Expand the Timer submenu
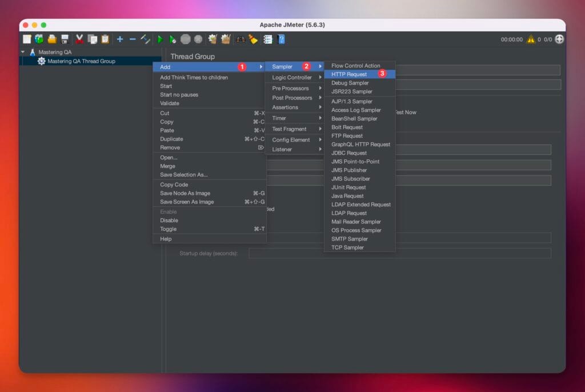 click(294, 118)
